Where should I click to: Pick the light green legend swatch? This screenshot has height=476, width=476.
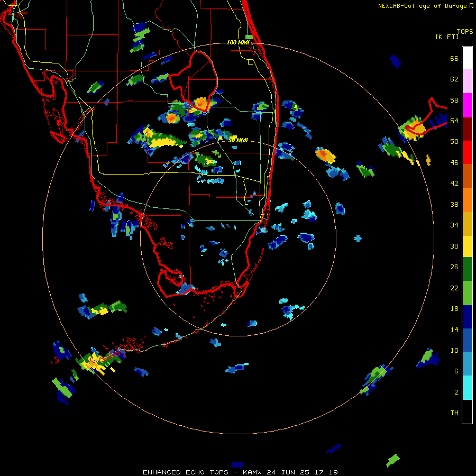(x=467, y=293)
